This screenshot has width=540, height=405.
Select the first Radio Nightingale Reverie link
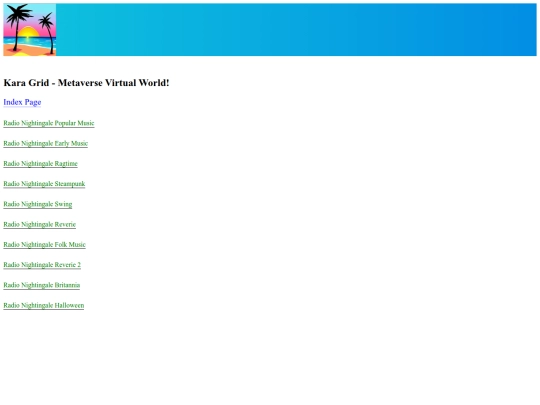[40, 225]
